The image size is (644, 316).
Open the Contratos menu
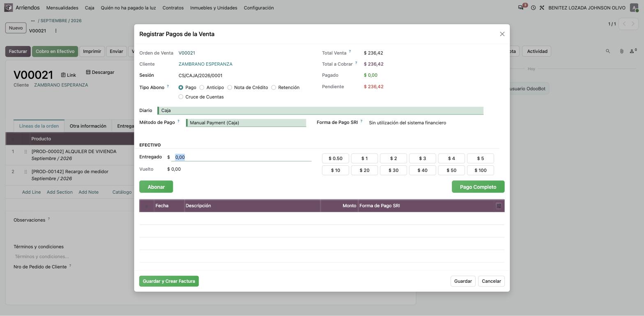173,8
